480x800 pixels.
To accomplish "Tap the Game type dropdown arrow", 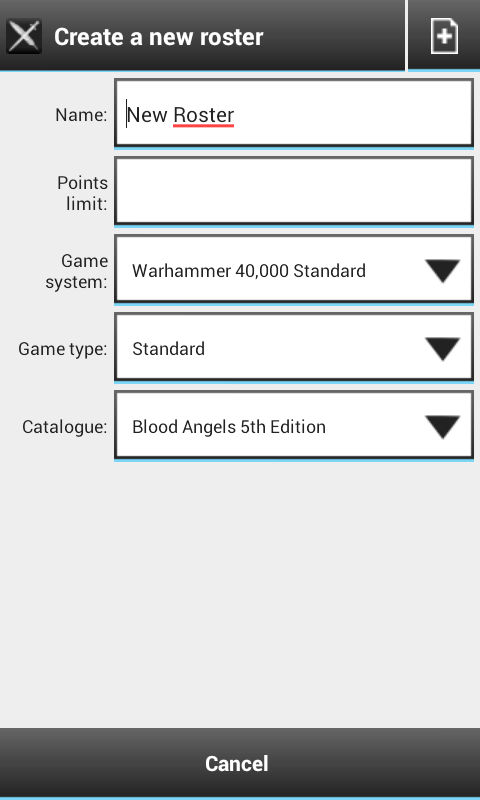I will [442, 348].
